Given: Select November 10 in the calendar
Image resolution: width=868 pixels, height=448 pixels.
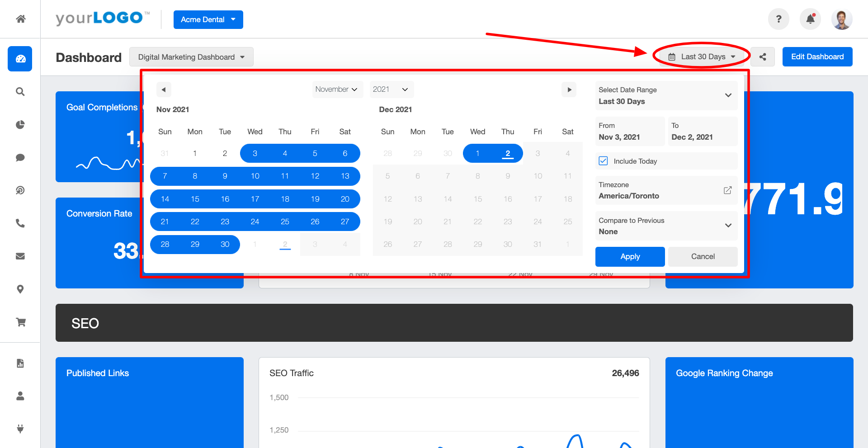Looking at the screenshot, I should tap(255, 176).
